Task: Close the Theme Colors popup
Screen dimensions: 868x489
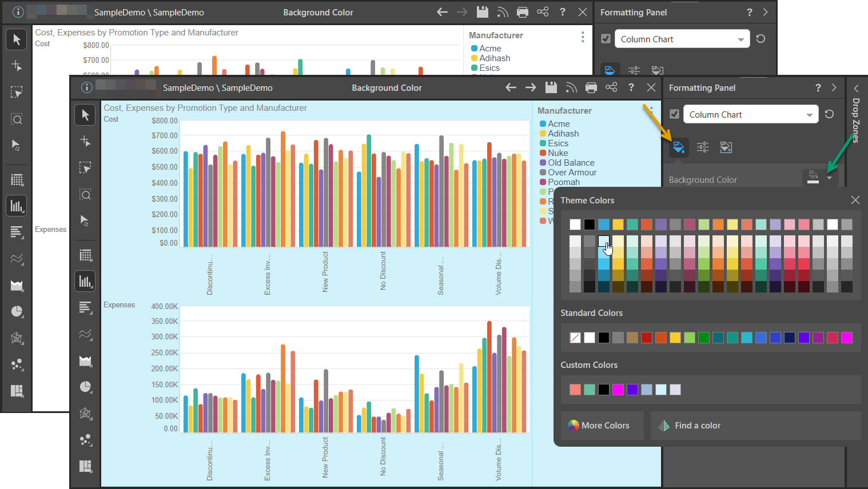Action: (855, 200)
